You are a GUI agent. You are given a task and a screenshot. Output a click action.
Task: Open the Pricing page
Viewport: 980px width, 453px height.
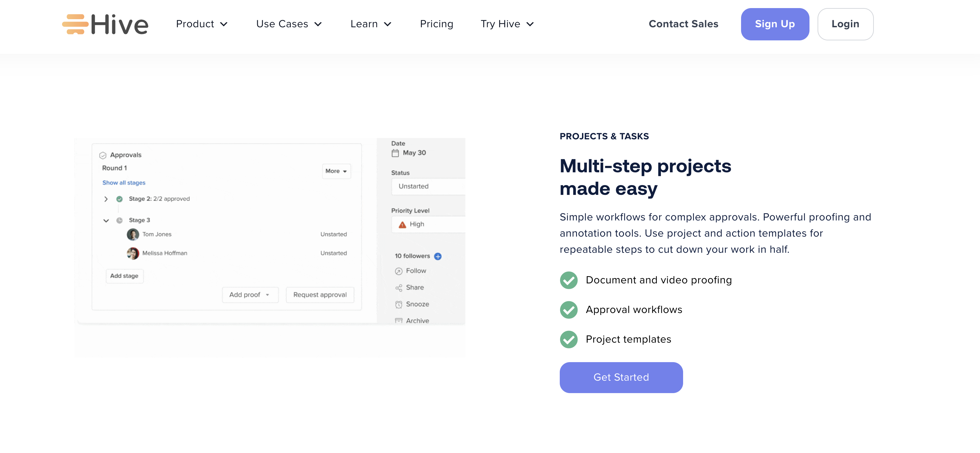pos(436,24)
